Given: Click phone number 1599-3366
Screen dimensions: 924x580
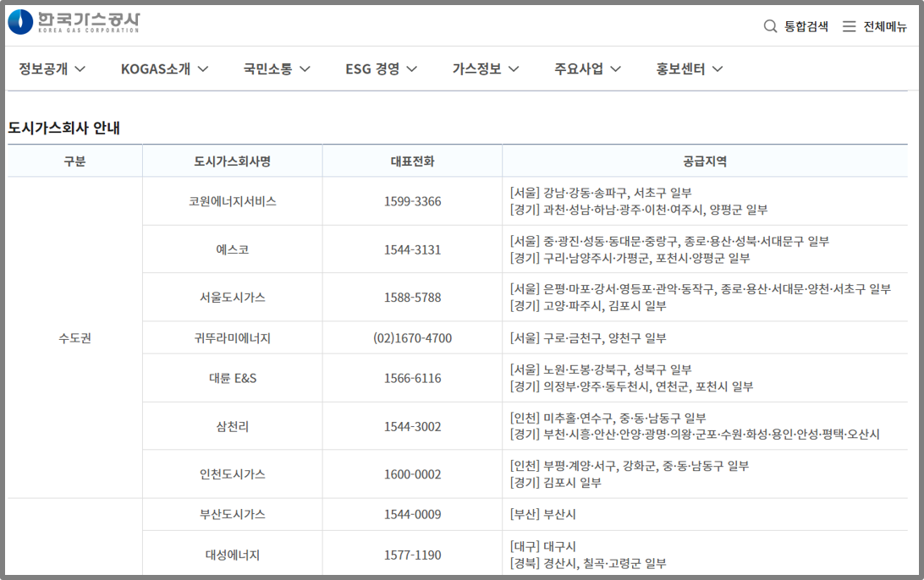Looking at the screenshot, I should [x=413, y=201].
